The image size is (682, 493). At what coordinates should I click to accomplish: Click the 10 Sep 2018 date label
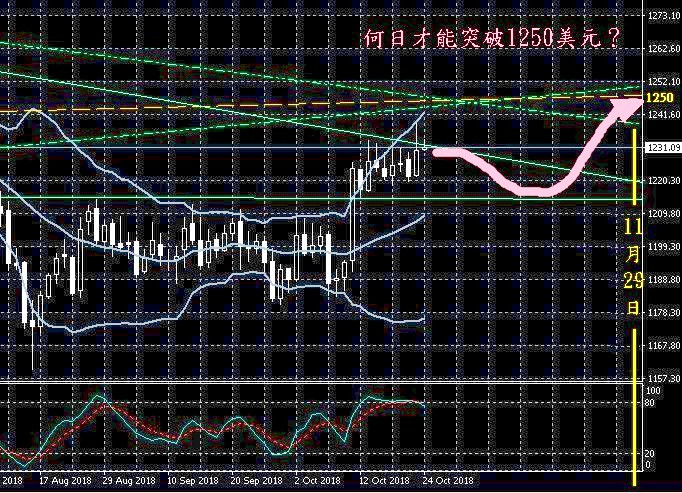(x=193, y=481)
